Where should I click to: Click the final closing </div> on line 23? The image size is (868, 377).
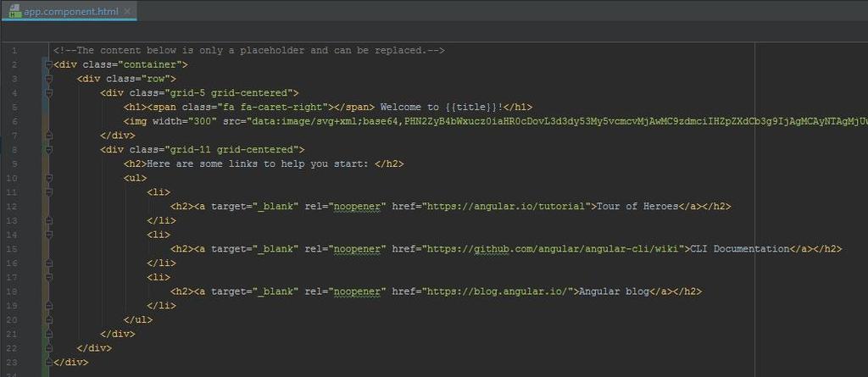(x=71, y=362)
